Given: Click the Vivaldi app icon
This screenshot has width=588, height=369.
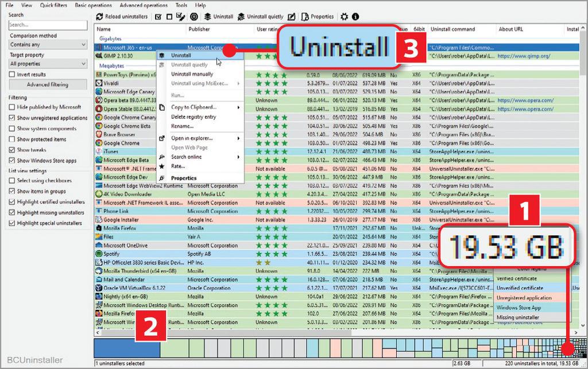Looking at the screenshot, I should point(99,83).
